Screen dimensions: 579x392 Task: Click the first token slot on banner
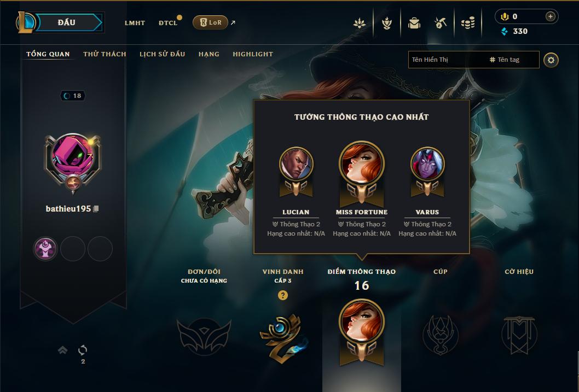[x=45, y=249]
